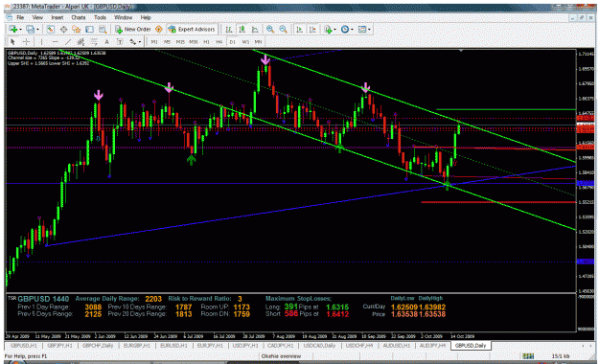Toggle chart Auto Scroll icon
This screenshot has height=364, width=599.
299,30
